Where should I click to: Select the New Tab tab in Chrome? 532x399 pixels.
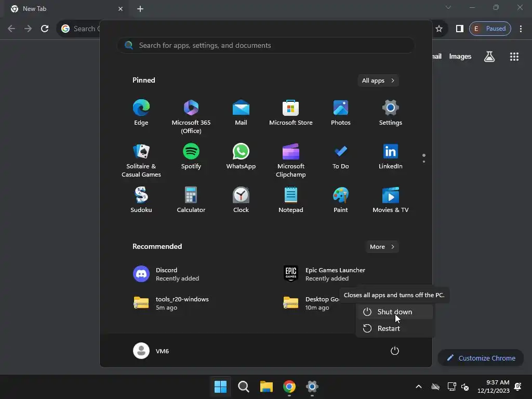pyautogui.click(x=66, y=9)
